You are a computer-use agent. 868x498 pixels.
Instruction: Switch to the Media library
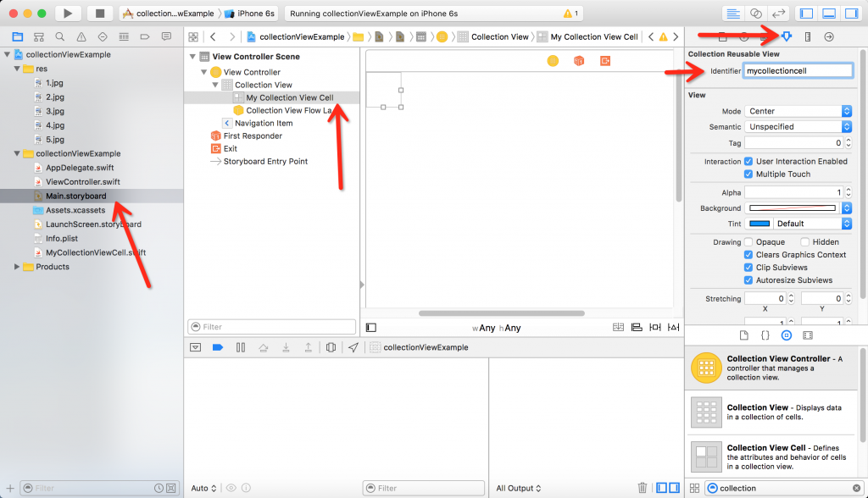807,335
